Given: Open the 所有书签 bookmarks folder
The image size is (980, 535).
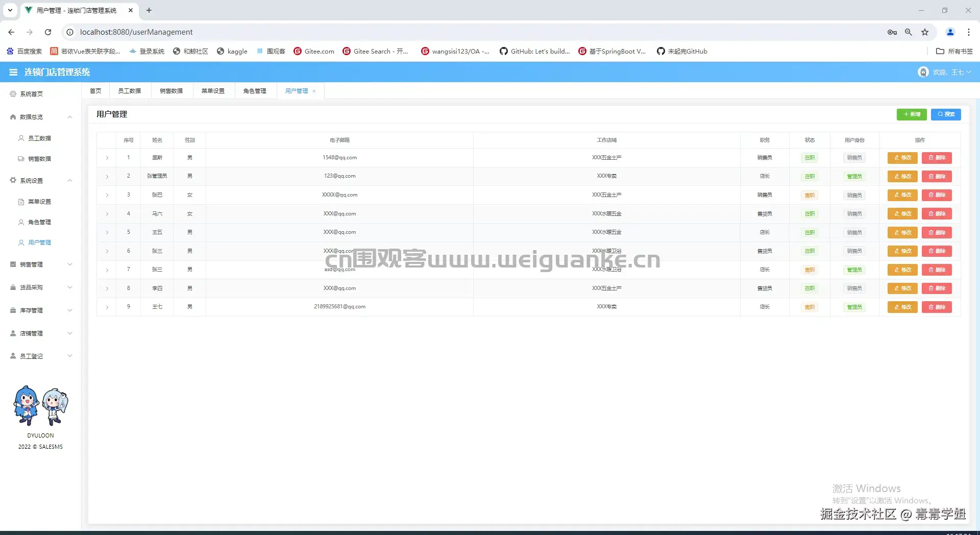Looking at the screenshot, I should point(954,51).
